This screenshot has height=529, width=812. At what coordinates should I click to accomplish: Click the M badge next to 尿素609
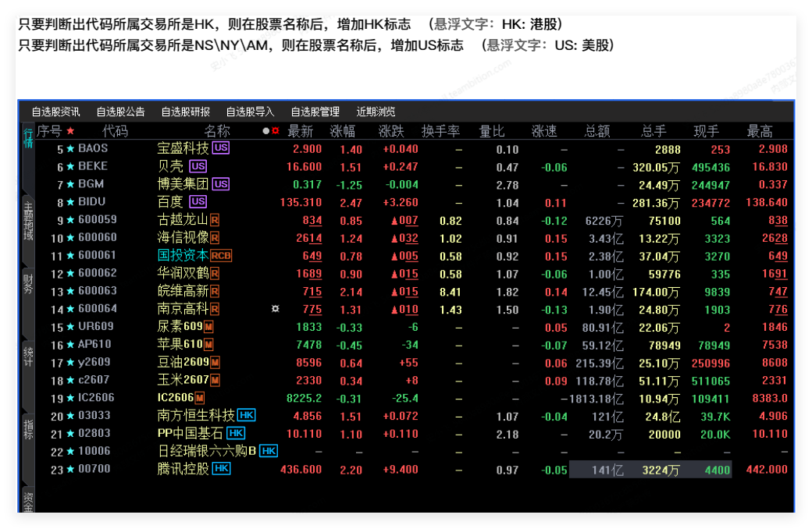point(208,327)
